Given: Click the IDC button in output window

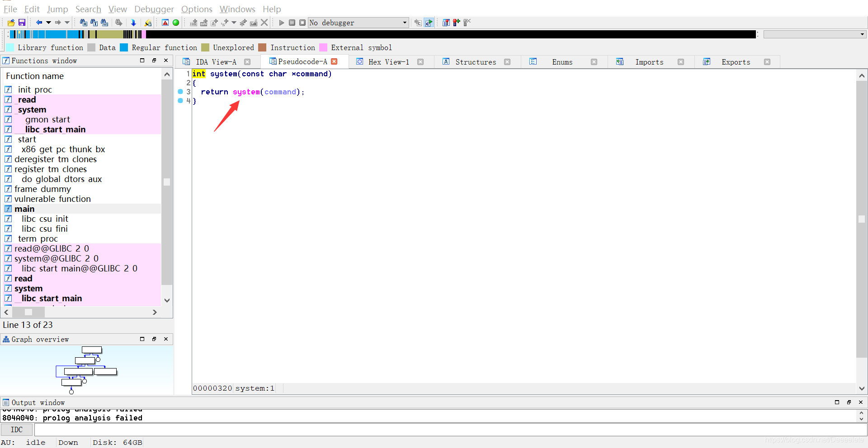Looking at the screenshot, I should coord(17,429).
